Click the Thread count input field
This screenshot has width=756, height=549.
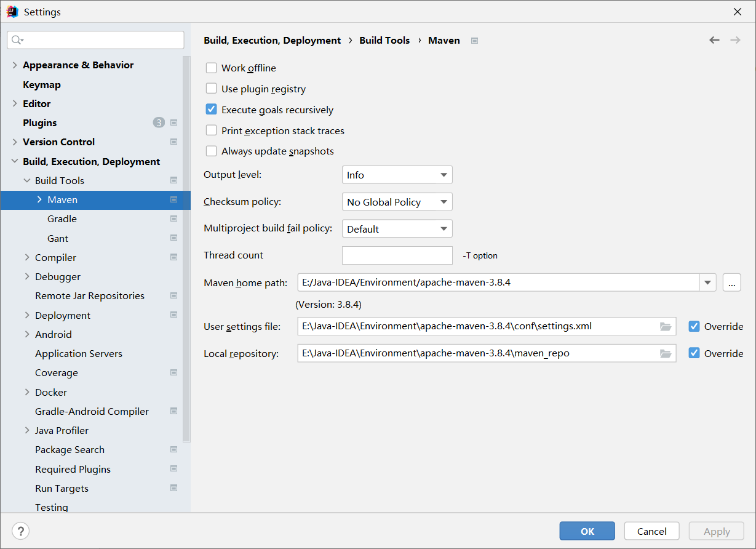[397, 255]
